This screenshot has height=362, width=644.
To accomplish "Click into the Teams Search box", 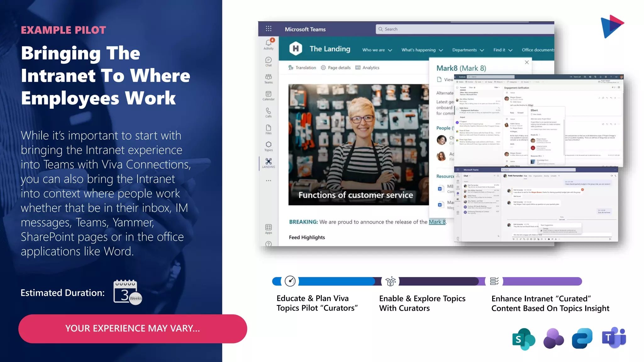I will tap(465, 29).
